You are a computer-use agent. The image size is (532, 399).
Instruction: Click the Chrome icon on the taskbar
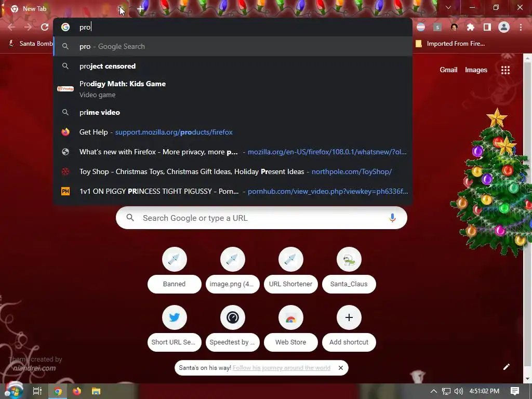point(58,391)
